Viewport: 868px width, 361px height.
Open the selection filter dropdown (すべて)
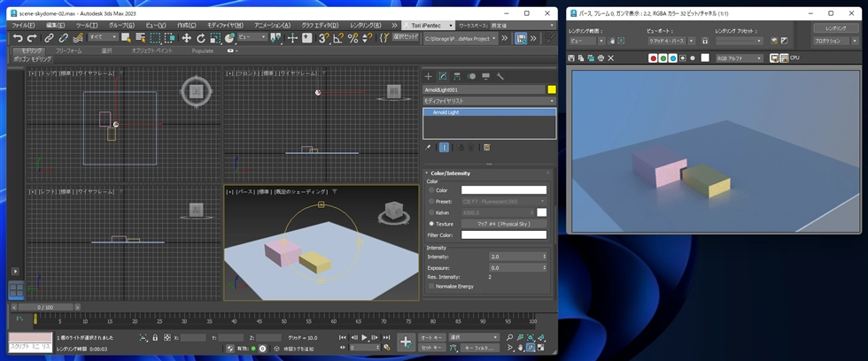[x=104, y=37]
